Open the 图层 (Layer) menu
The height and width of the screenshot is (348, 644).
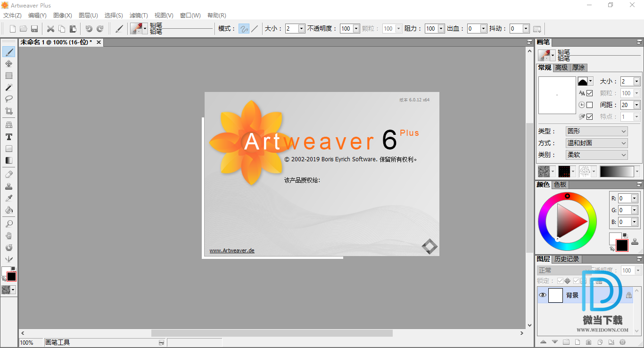pos(88,16)
